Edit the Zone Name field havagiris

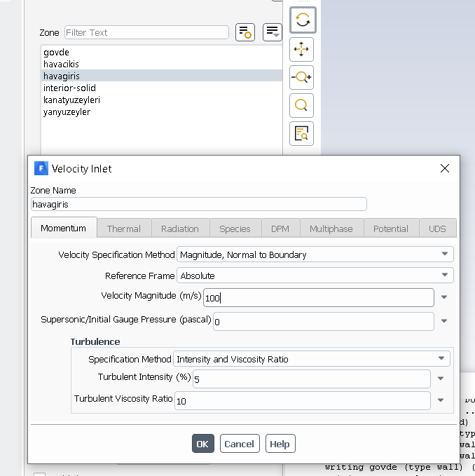[199, 204]
